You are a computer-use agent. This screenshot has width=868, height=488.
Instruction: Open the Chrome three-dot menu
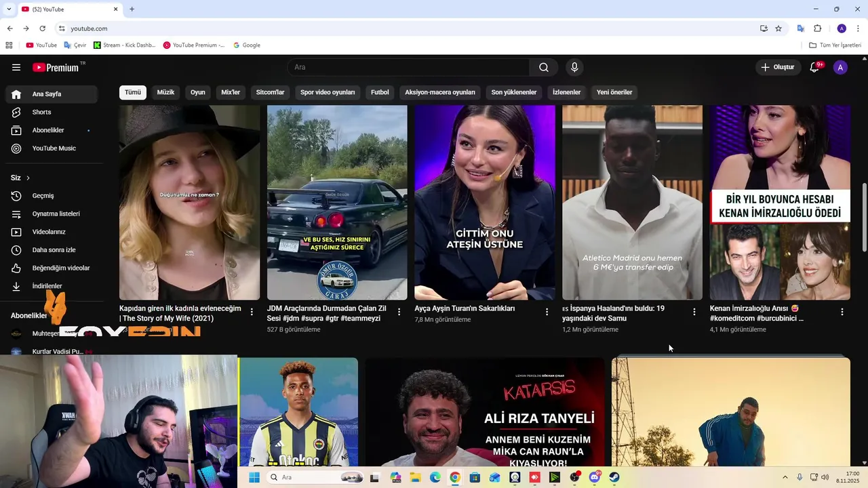pyautogui.click(x=859, y=28)
